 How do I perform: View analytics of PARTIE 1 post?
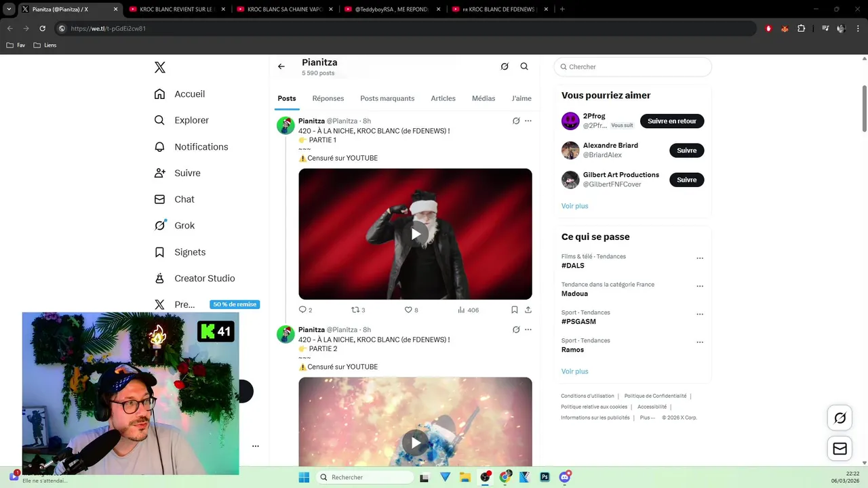pyautogui.click(x=468, y=310)
